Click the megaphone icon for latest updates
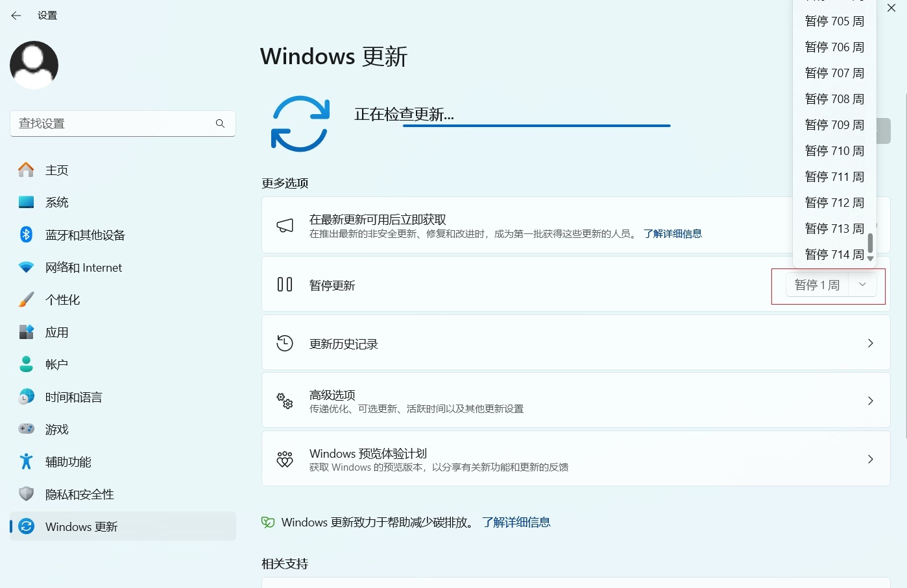The height and width of the screenshot is (588, 907). pyautogui.click(x=285, y=226)
